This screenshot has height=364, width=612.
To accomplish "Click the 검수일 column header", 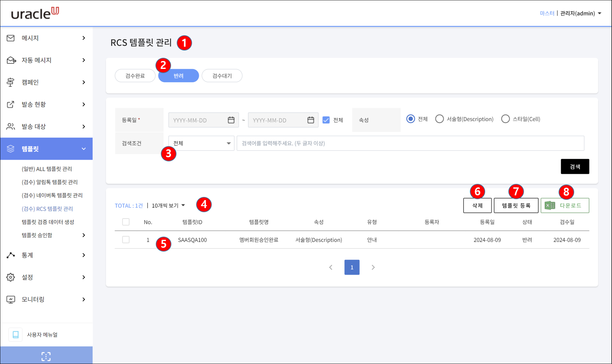I will point(567,222).
